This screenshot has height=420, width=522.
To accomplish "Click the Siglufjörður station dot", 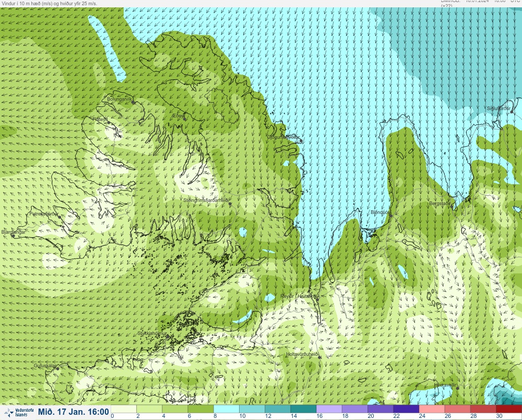I will [x=512, y=112].
